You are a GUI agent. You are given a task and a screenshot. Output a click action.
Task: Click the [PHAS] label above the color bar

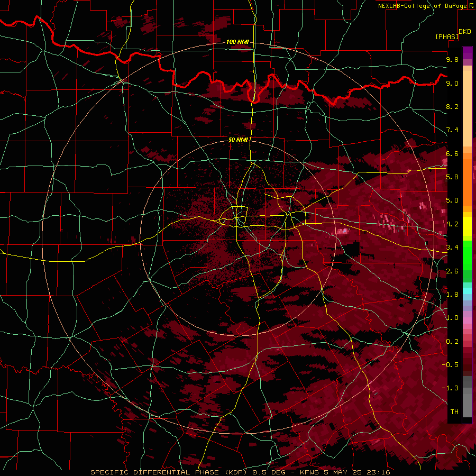447,36
